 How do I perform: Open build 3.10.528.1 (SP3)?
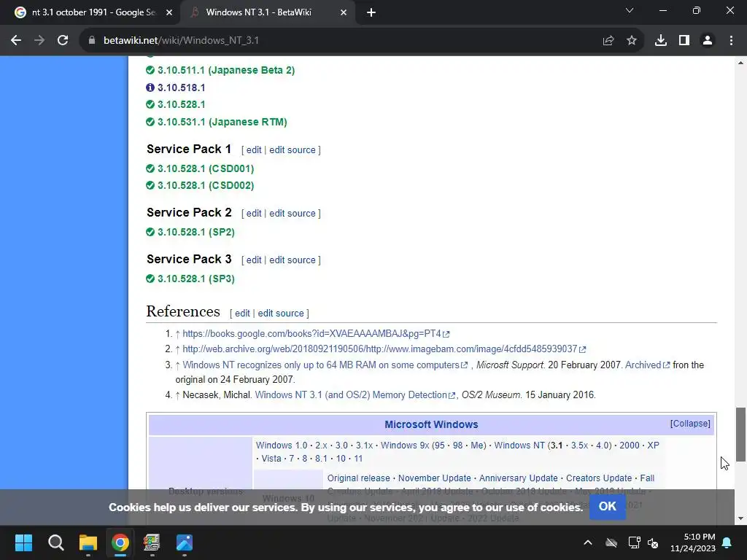coord(196,279)
